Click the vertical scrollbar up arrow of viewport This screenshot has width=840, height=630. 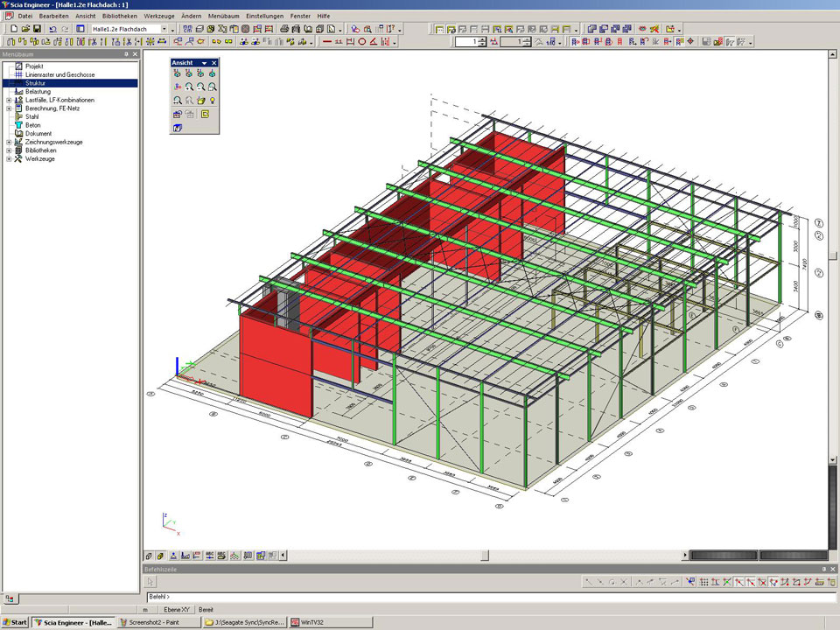pyautogui.click(x=834, y=54)
